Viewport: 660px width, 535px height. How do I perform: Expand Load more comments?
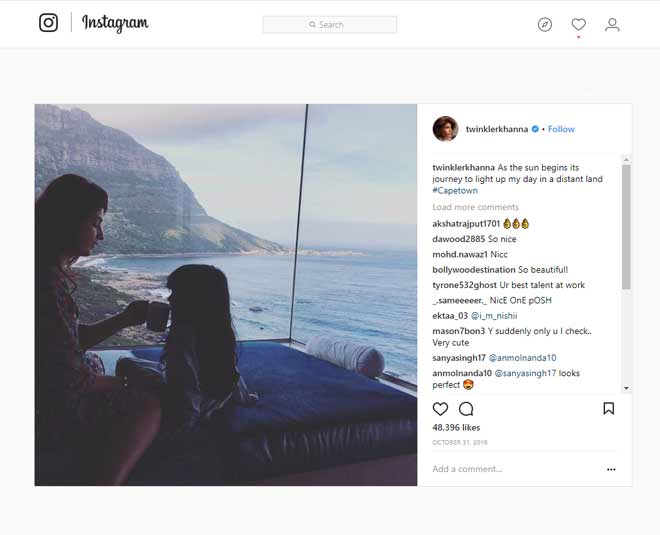click(x=475, y=207)
